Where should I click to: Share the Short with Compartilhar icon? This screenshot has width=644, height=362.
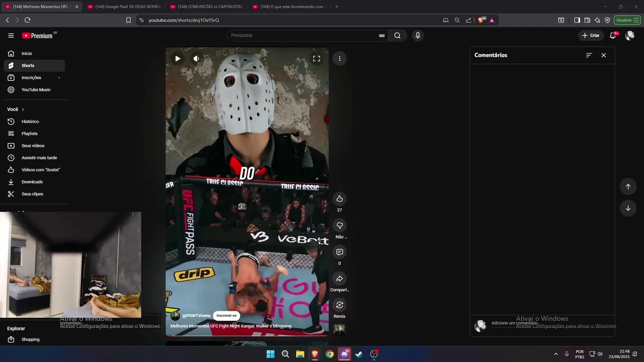pos(340,279)
